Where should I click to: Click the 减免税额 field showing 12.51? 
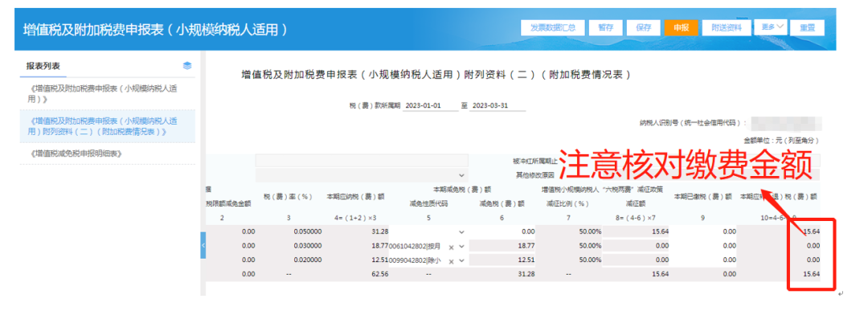pyautogui.click(x=502, y=260)
